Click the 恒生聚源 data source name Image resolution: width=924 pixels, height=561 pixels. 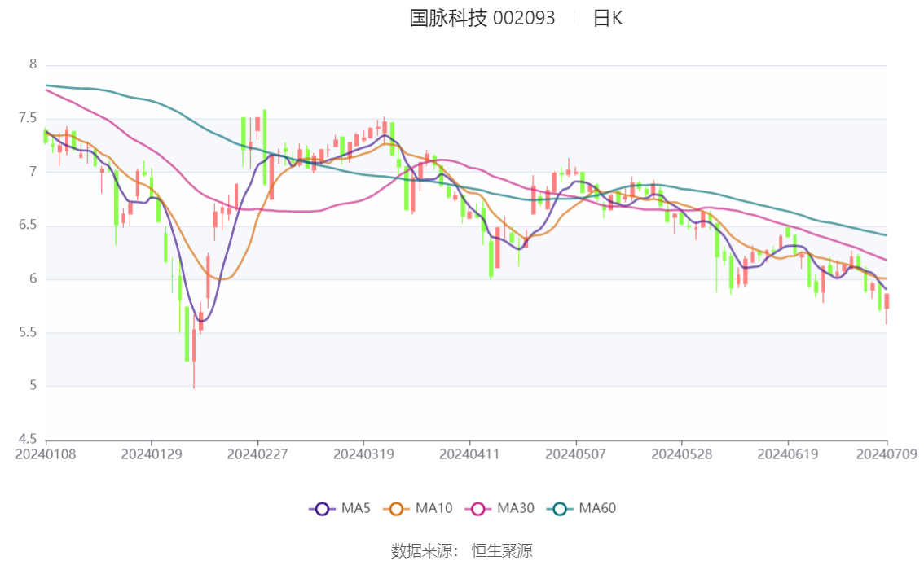pos(502,551)
